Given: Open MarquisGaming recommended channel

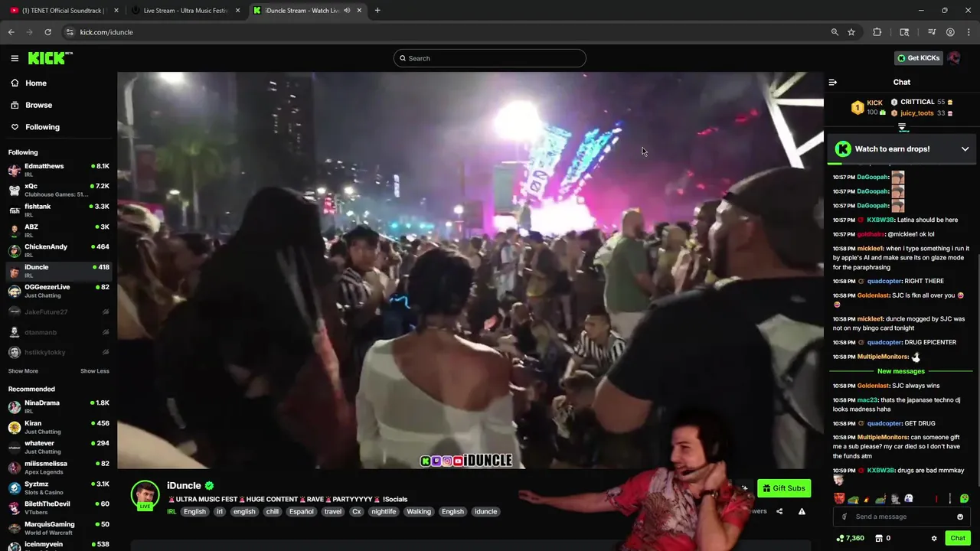Looking at the screenshot, I should click(x=58, y=528).
